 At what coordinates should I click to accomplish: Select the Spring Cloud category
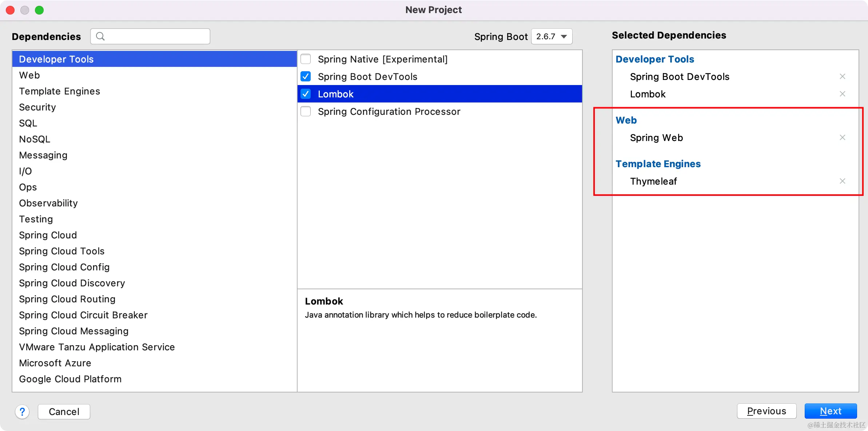click(155, 235)
